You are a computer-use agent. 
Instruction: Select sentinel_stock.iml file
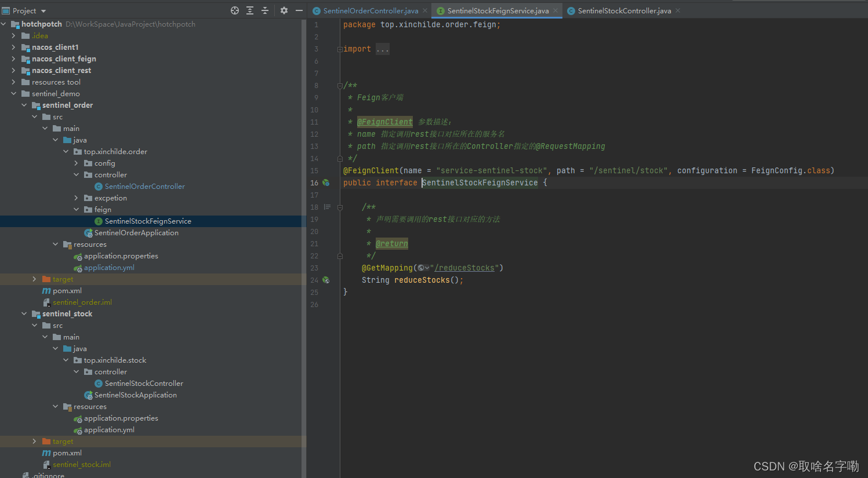[81, 464]
